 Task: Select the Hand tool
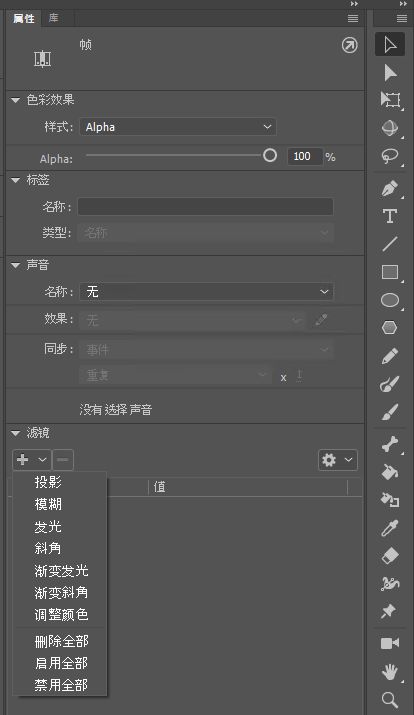click(x=390, y=672)
